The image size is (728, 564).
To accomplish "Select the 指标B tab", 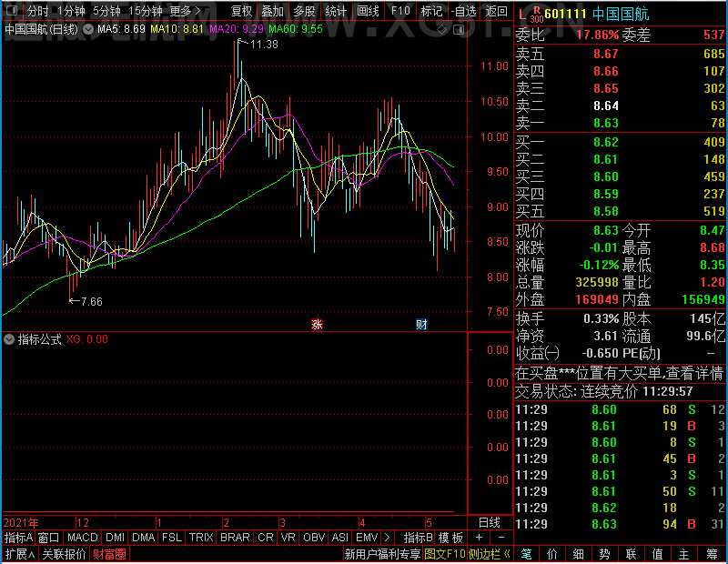I will (419, 538).
